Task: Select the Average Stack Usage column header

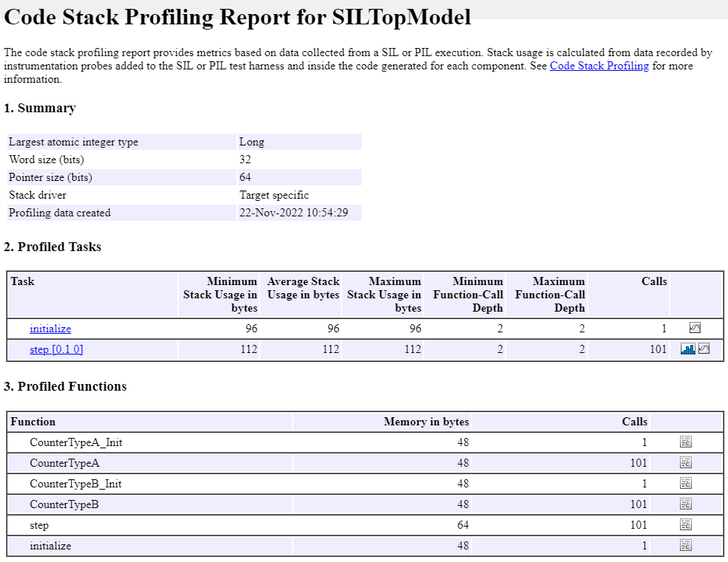Action: point(303,288)
